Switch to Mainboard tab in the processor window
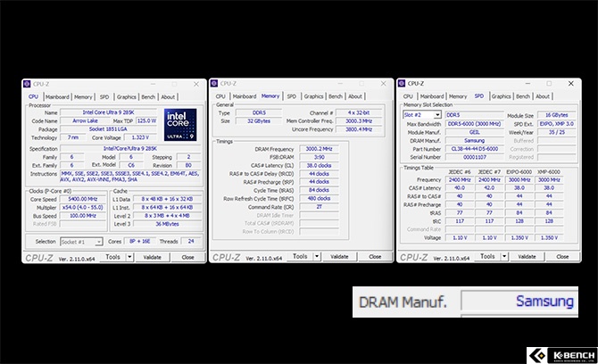The image size is (598, 364). [58, 96]
